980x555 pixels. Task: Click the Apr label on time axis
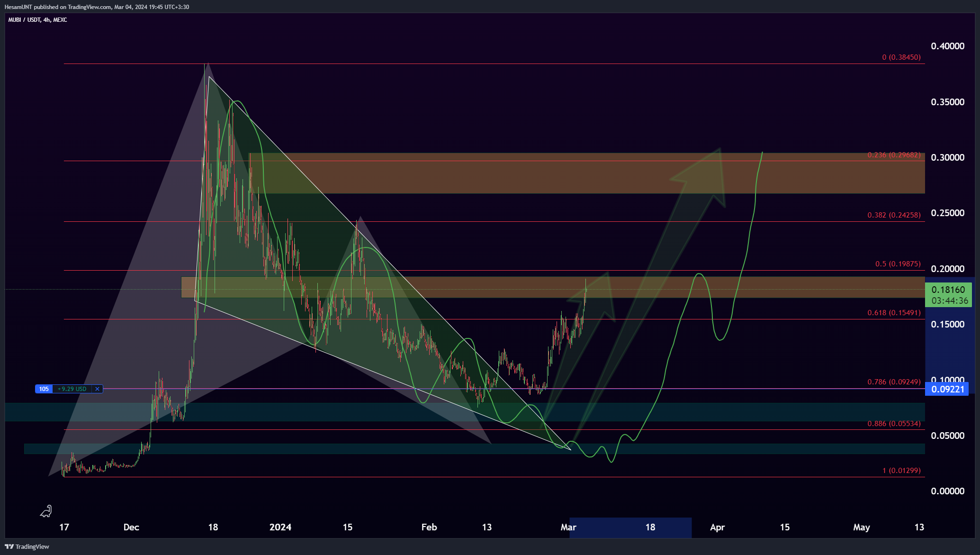point(718,527)
